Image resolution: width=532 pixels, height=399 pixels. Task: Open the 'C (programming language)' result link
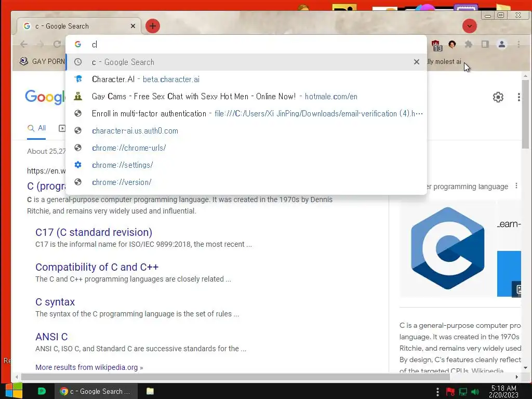pyautogui.click(x=46, y=186)
